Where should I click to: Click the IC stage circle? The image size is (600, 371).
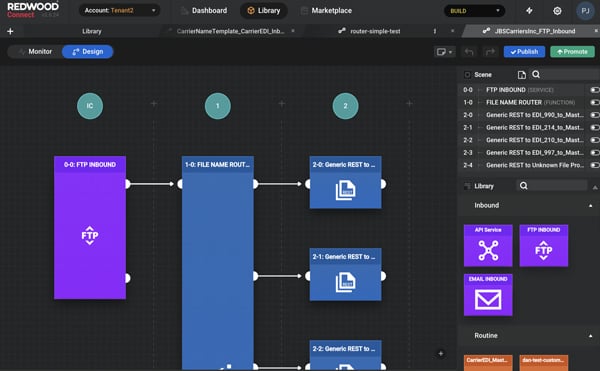tap(90, 106)
